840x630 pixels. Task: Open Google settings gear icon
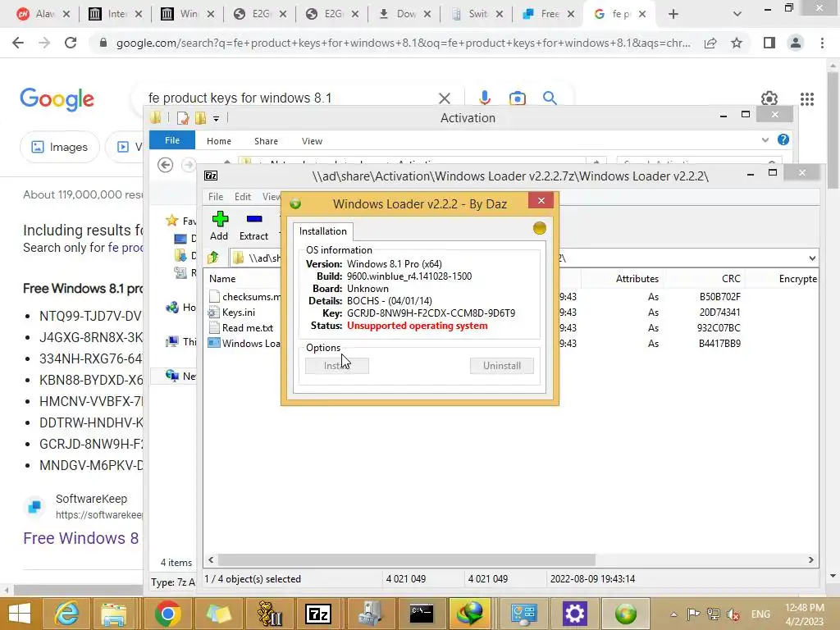(769, 98)
